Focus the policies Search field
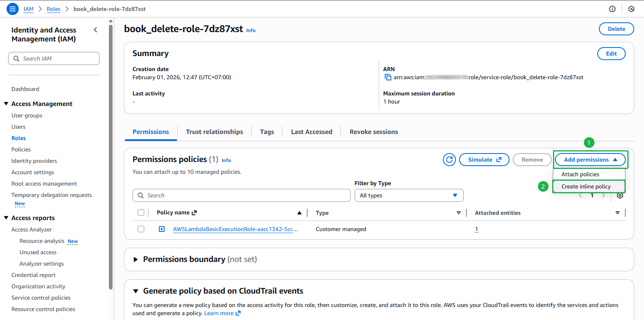 click(241, 195)
